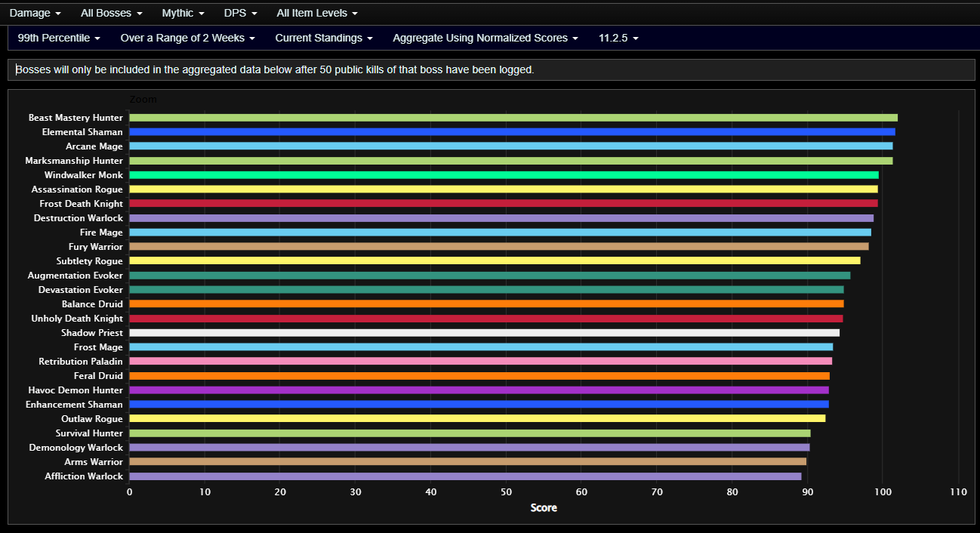The image size is (980, 533).
Task: Click the Score axis title
Action: click(x=544, y=508)
